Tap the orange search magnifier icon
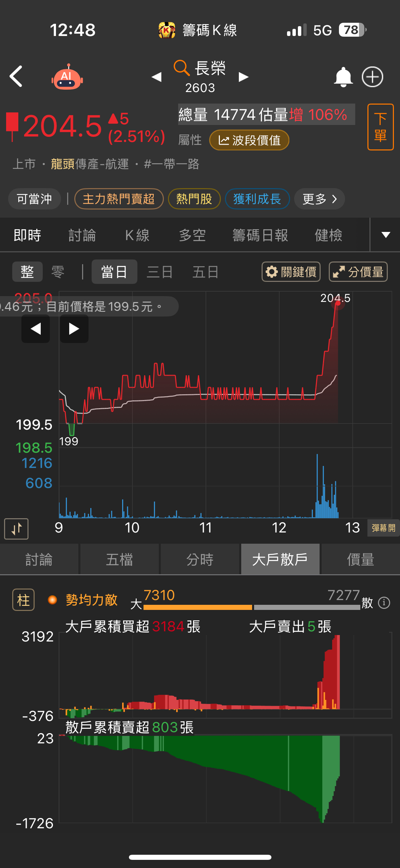This screenshot has height=868, width=400. click(182, 68)
